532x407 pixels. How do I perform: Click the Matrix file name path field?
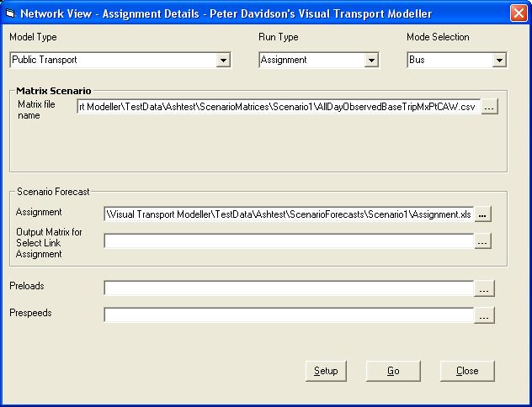(279, 107)
